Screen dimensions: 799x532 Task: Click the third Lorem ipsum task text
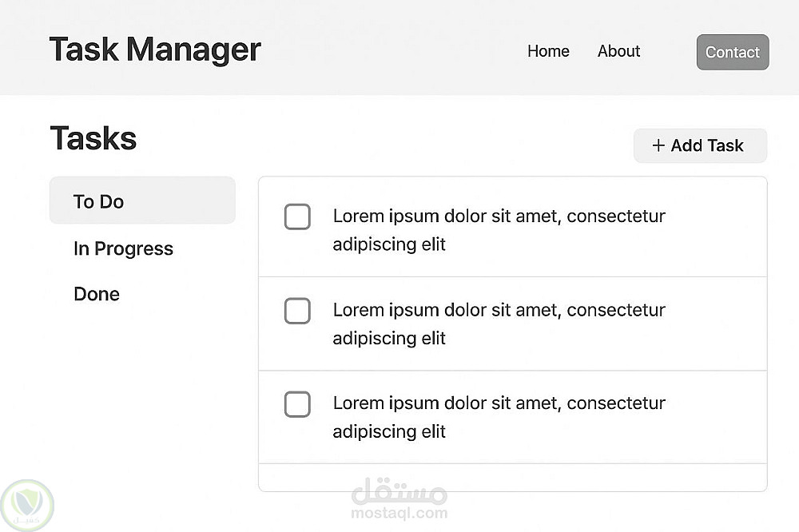click(499, 417)
